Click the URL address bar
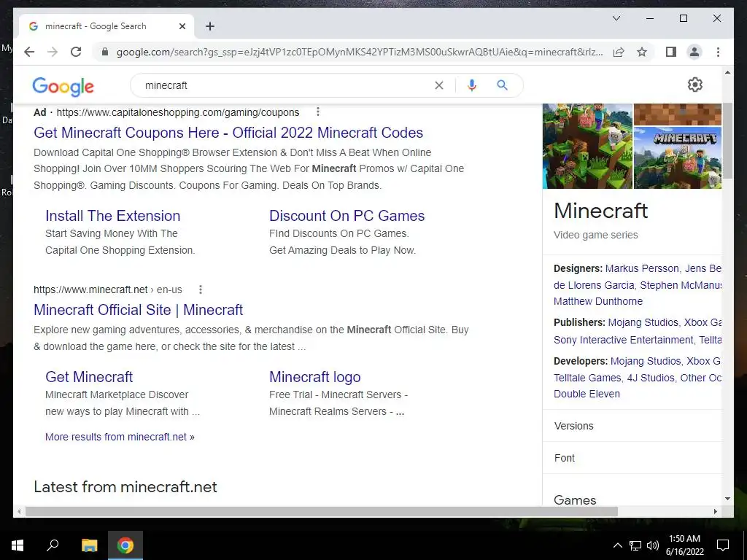The image size is (747, 560). point(360,52)
